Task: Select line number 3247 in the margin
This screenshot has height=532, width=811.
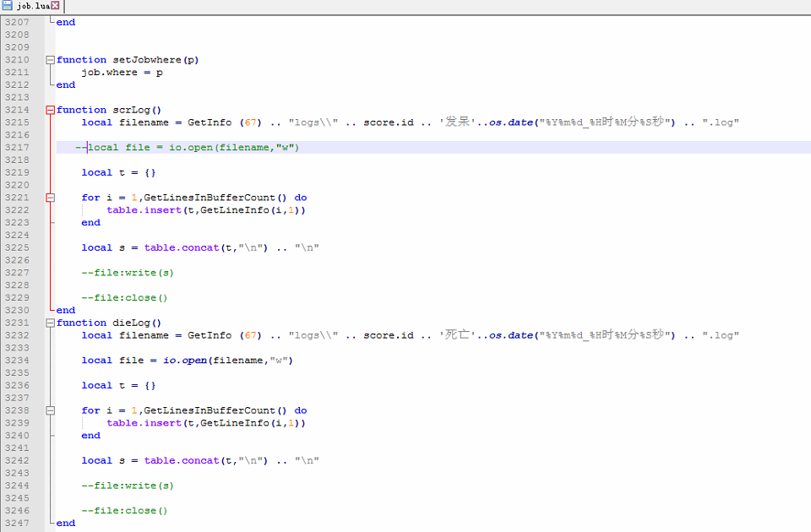Action: (x=17, y=524)
